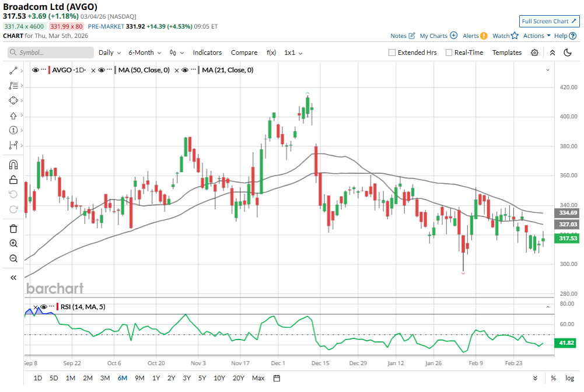The image size is (584, 392).
Task: Open the date range calendar picker
Action: (277, 378)
